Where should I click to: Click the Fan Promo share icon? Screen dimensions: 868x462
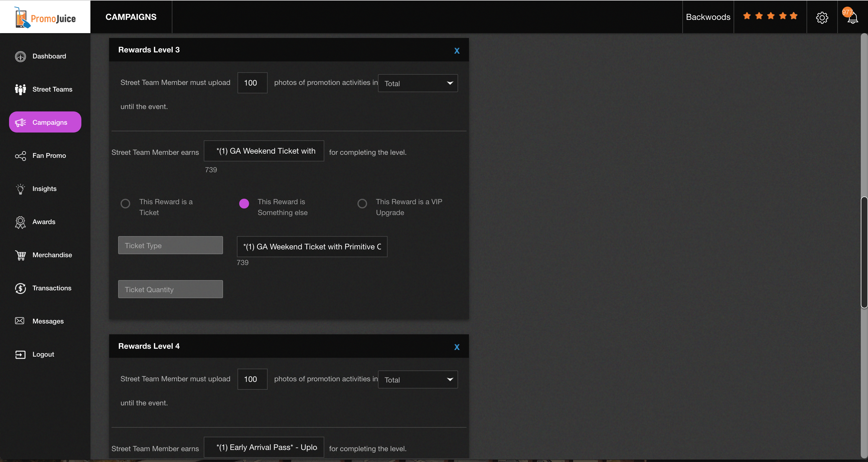pyautogui.click(x=20, y=156)
